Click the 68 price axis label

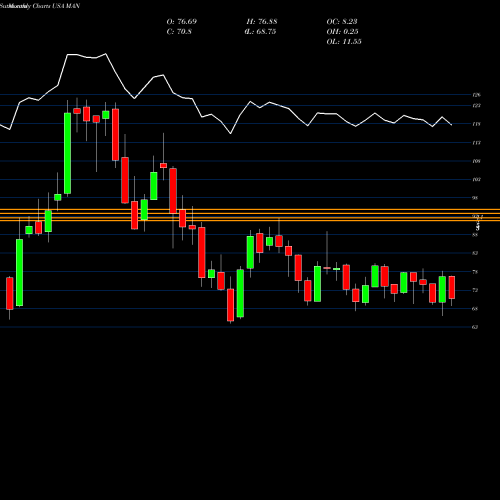tap(475, 309)
